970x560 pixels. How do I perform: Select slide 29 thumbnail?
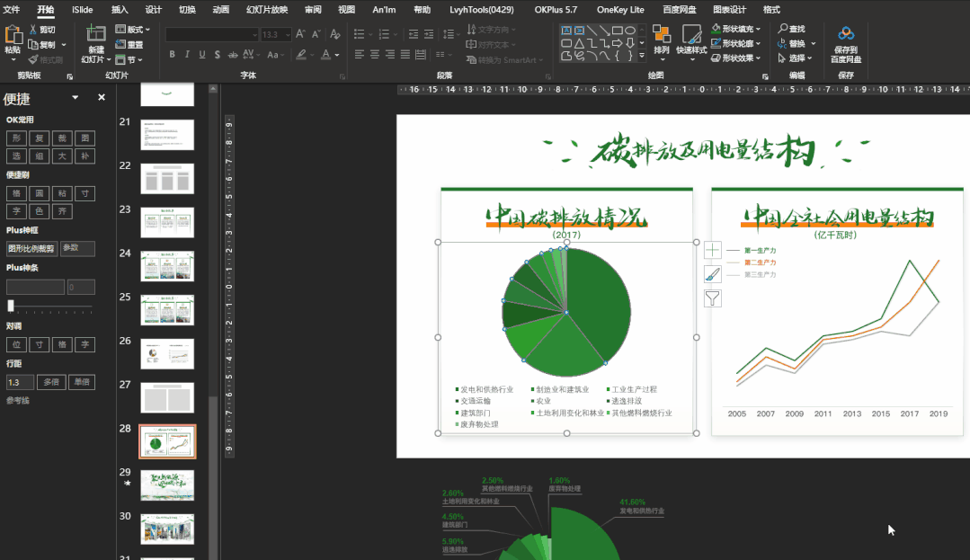tap(167, 485)
